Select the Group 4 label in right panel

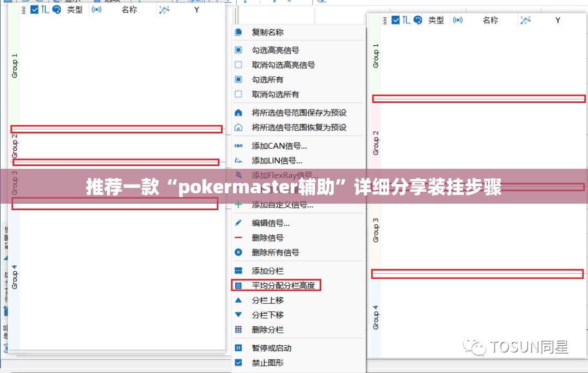tap(376, 317)
